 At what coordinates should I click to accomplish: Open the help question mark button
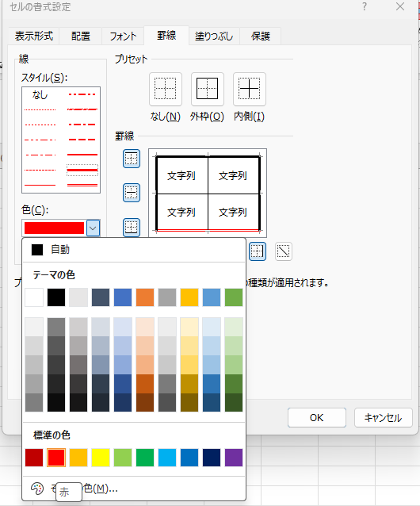[365, 6]
